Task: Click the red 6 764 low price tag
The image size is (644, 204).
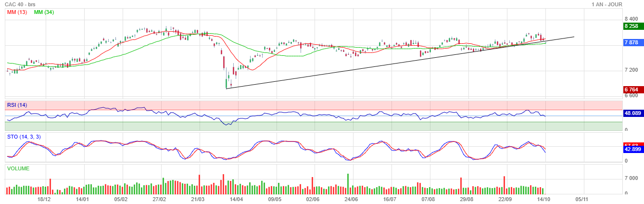Action: tap(631, 89)
